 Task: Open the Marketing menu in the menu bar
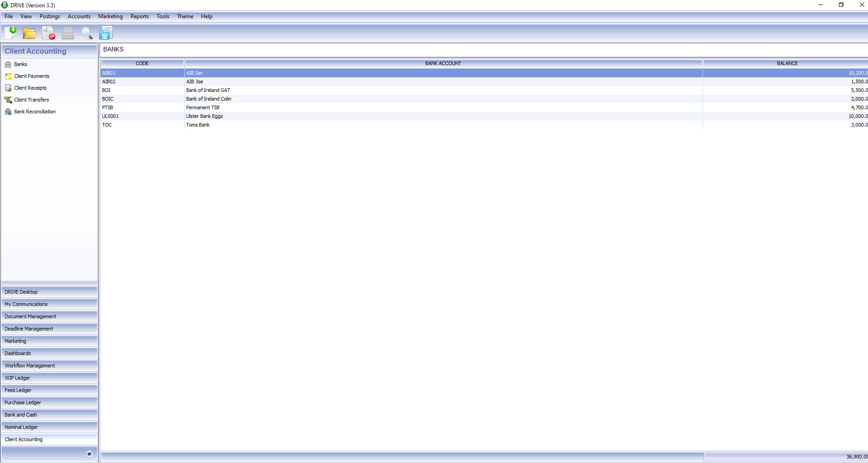pos(111,16)
